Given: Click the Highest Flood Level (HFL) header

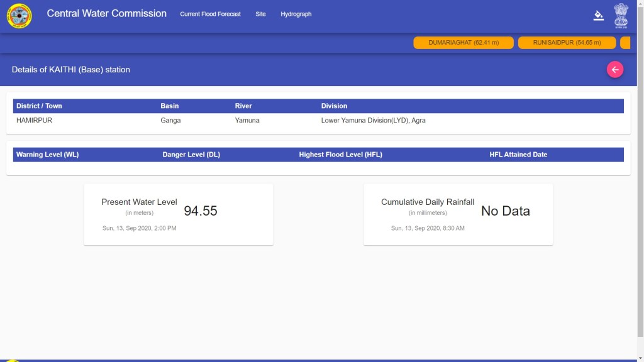Looking at the screenshot, I should click(x=340, y=155).
